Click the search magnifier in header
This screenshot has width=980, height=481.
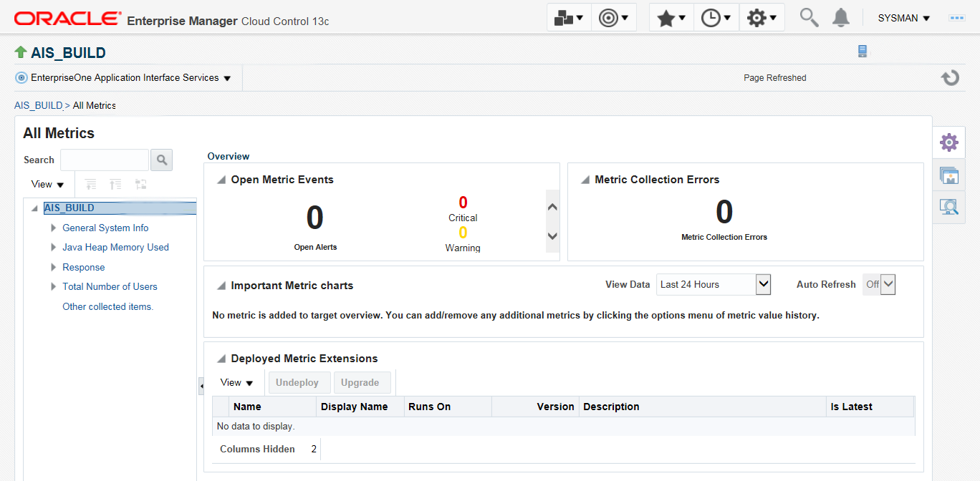tap(809, 18)
